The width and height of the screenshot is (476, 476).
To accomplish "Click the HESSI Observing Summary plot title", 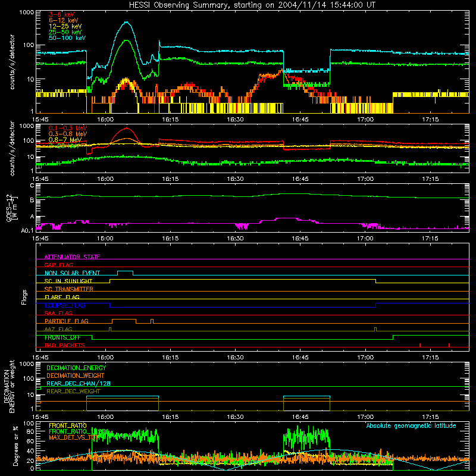I will (252, 5).
